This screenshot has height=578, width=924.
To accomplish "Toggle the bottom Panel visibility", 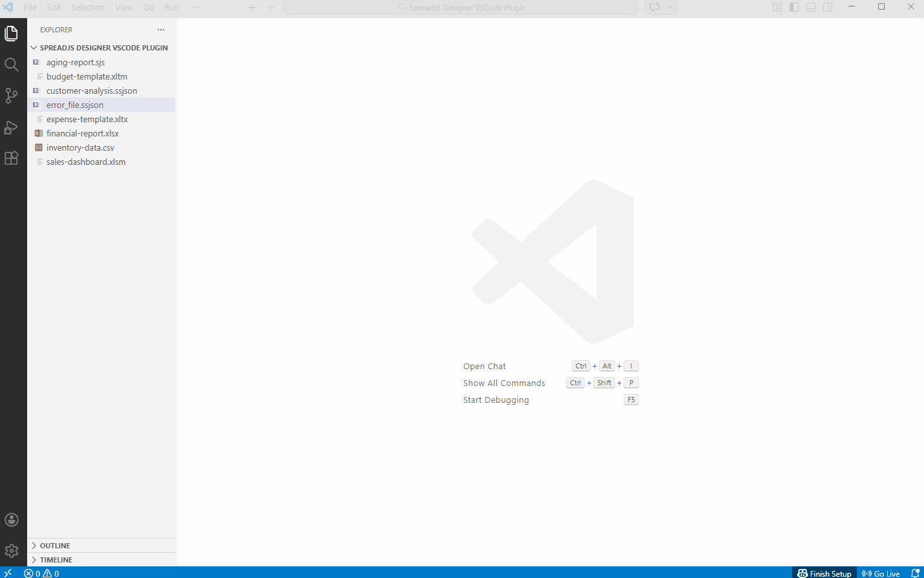I will point(811,7).
